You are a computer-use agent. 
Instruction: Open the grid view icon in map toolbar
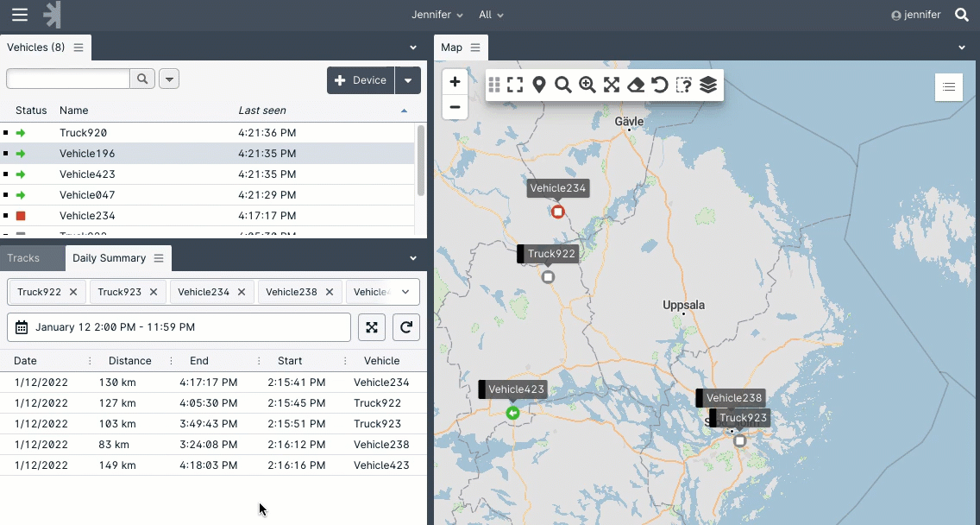click(x=493, y=85)
